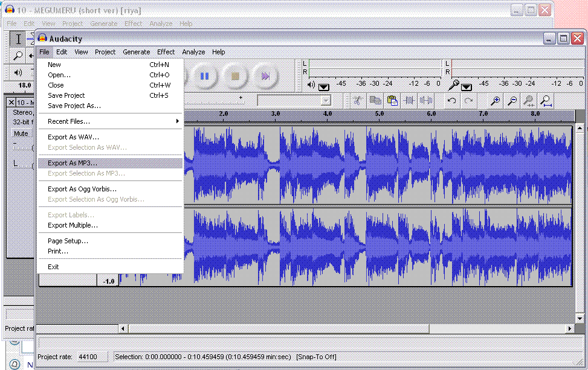Click the Cut scissors icon
The width and height of the screenshot is (588, 370).
[x=358, y=101]
